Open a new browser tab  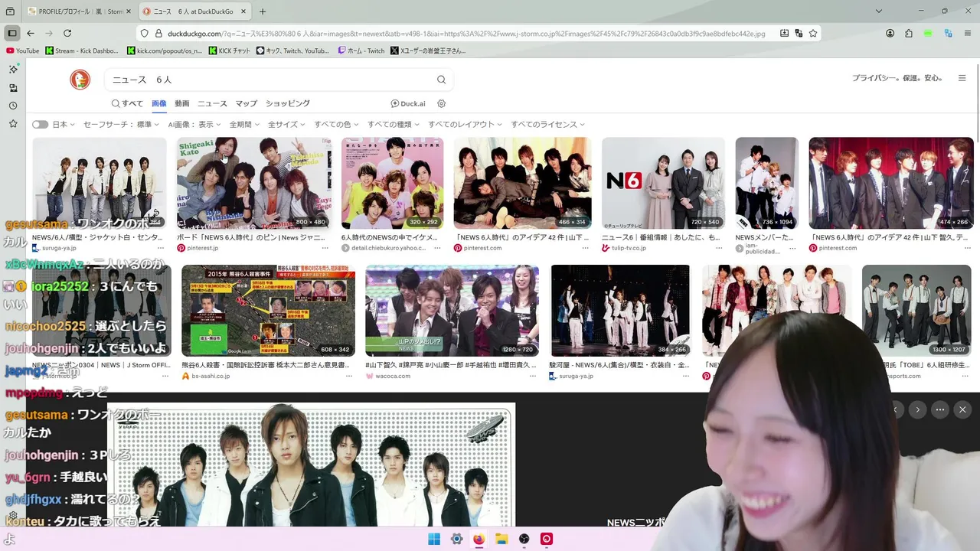point(263,11)
